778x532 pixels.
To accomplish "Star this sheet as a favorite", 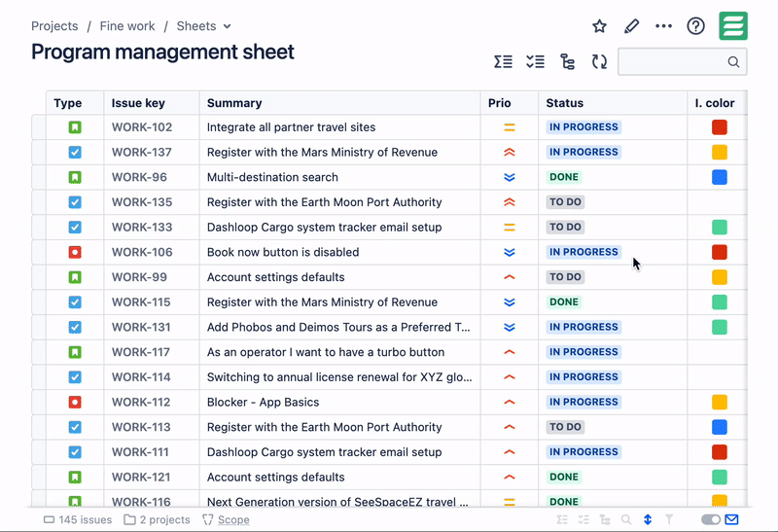I will (599, 26).
